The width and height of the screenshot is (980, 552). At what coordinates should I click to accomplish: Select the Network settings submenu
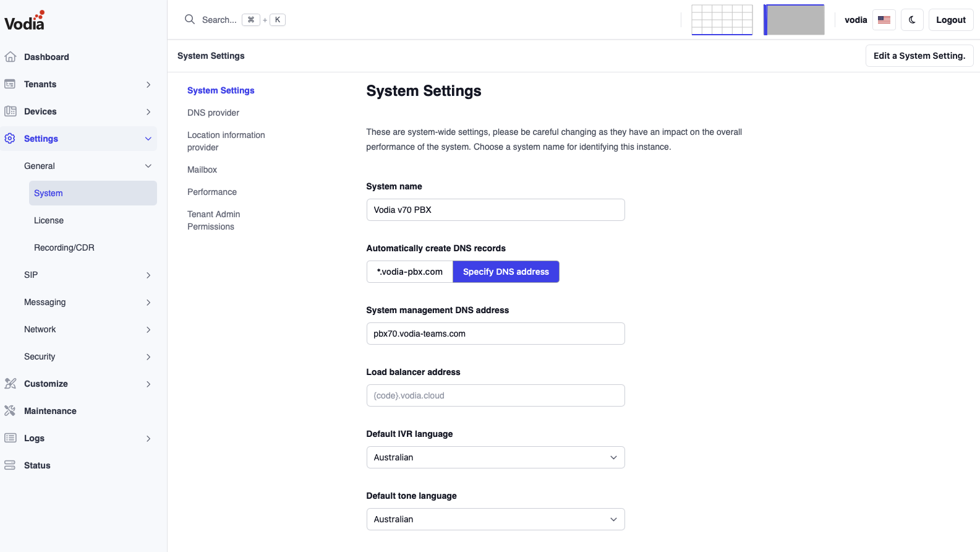[x=40, y=329]
